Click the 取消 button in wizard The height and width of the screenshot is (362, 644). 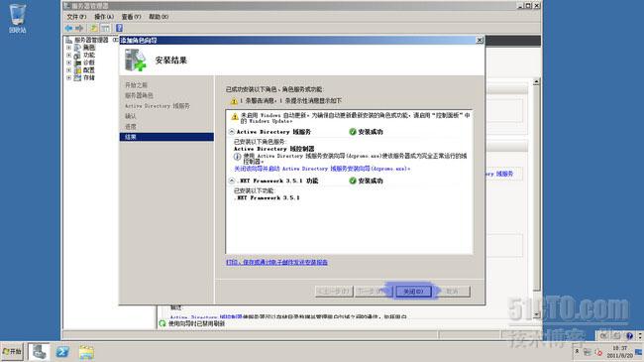(452, 292)
